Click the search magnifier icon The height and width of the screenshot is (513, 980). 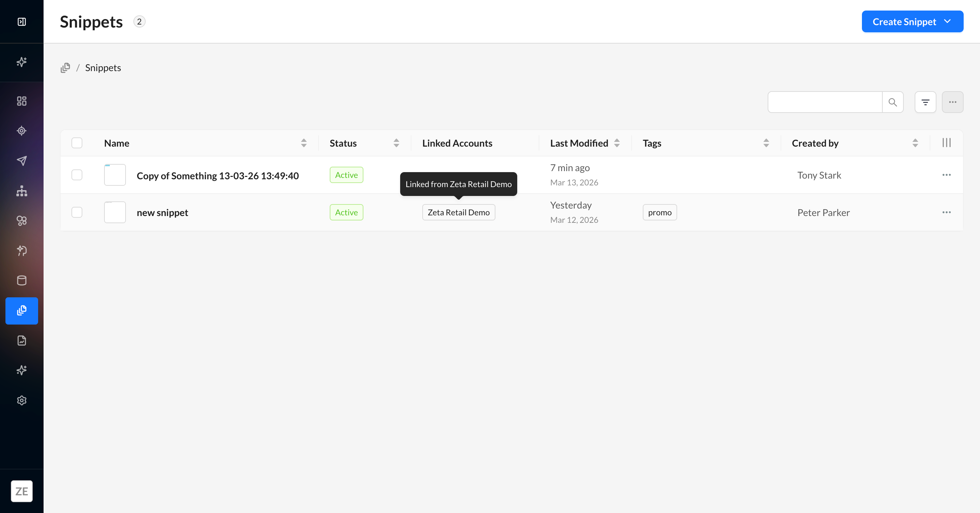coord(893,102)
